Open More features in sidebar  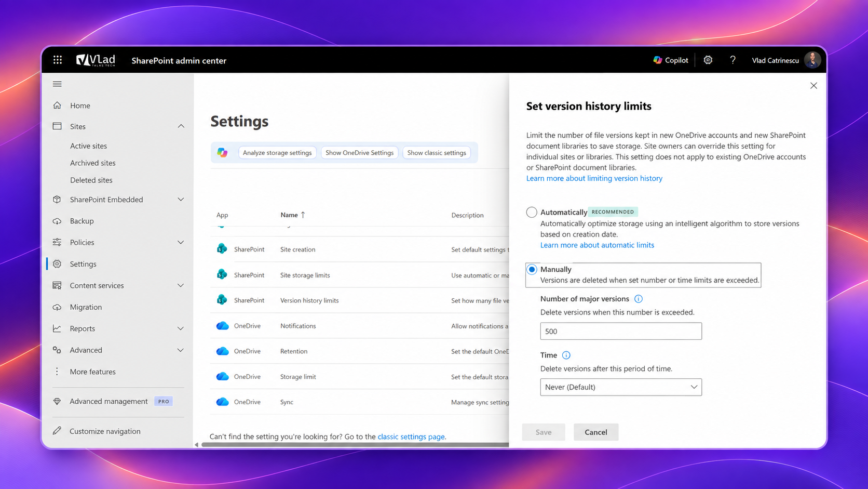(x=92, y=372)
